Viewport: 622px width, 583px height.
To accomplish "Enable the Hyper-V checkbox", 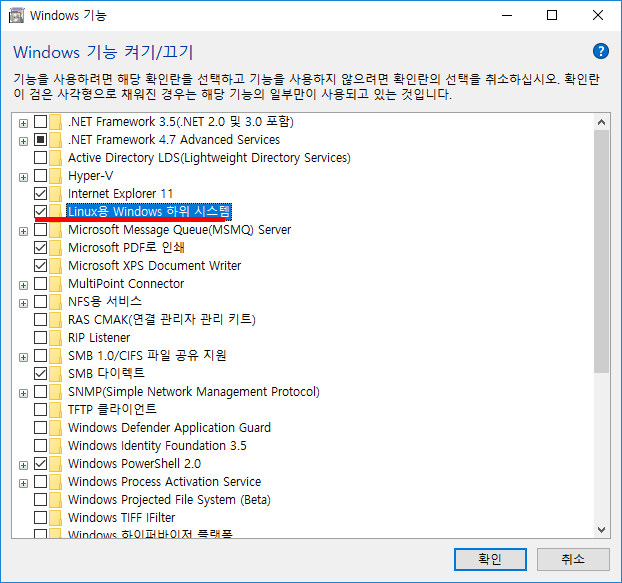I will [x=40, y=175].
